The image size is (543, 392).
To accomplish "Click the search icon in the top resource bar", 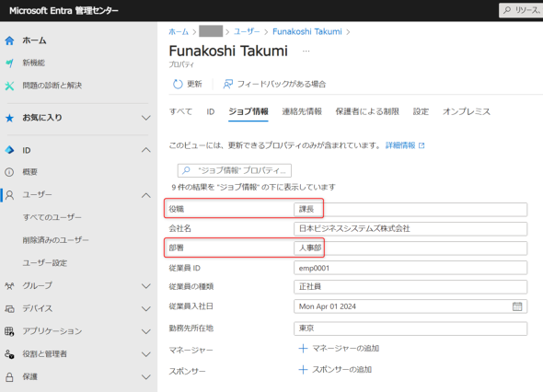I will (507, 10).
